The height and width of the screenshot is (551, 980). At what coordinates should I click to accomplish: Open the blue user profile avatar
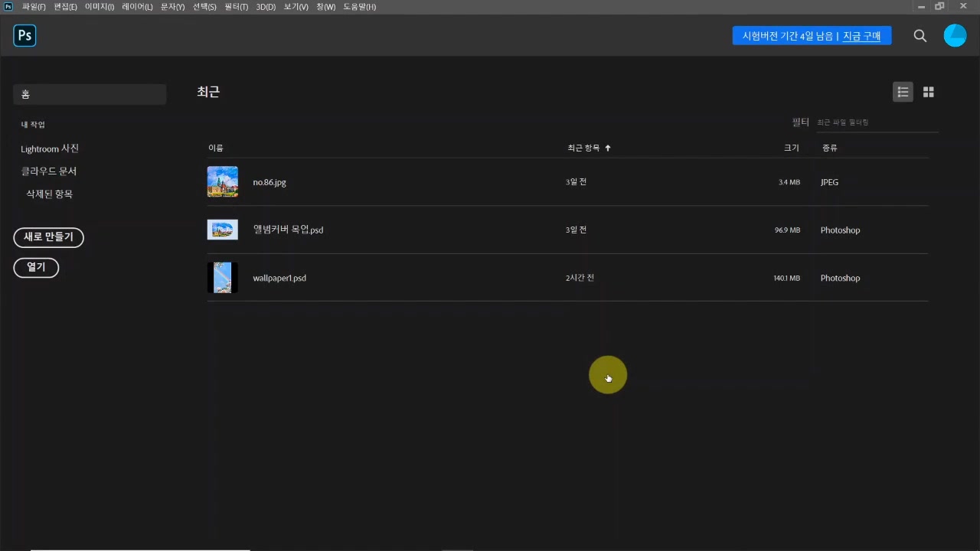pyautogui.click(x=955, y=36)
